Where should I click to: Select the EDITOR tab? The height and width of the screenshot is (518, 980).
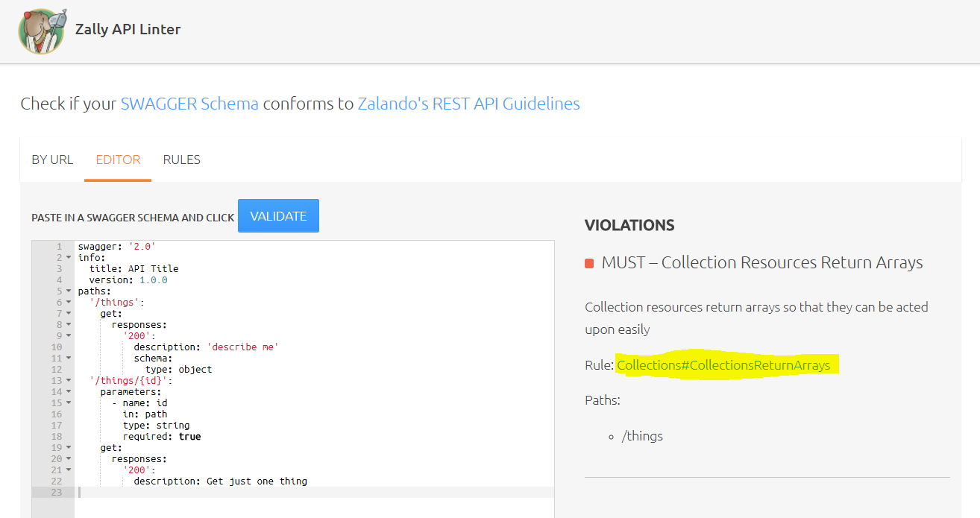point(117,159)
